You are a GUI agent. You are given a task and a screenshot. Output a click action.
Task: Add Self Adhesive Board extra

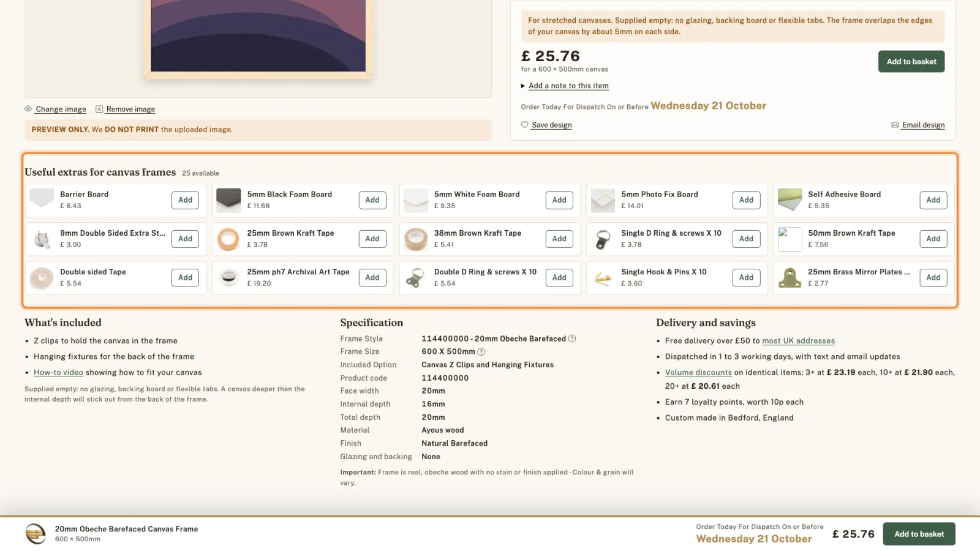click(933, 200)
